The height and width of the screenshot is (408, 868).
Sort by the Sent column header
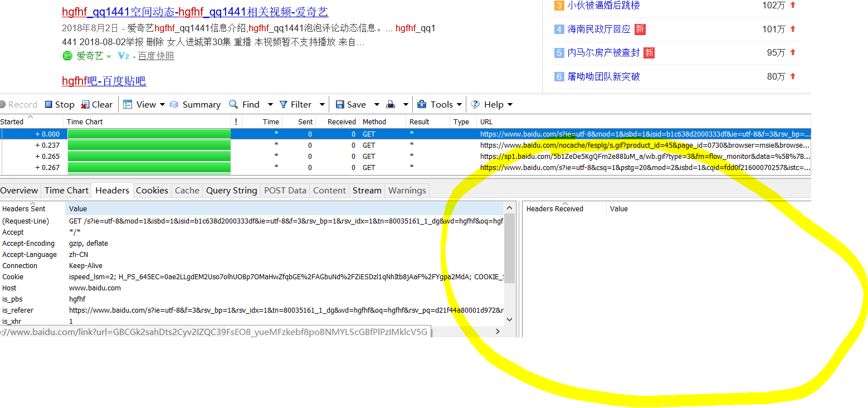point(299,122)
